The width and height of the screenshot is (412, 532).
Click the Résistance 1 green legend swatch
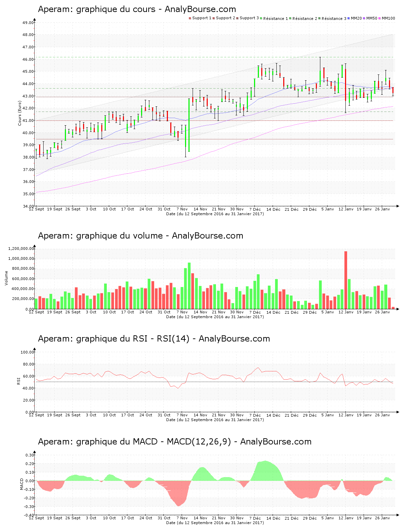pyautogui.click(x=261, y=18)
